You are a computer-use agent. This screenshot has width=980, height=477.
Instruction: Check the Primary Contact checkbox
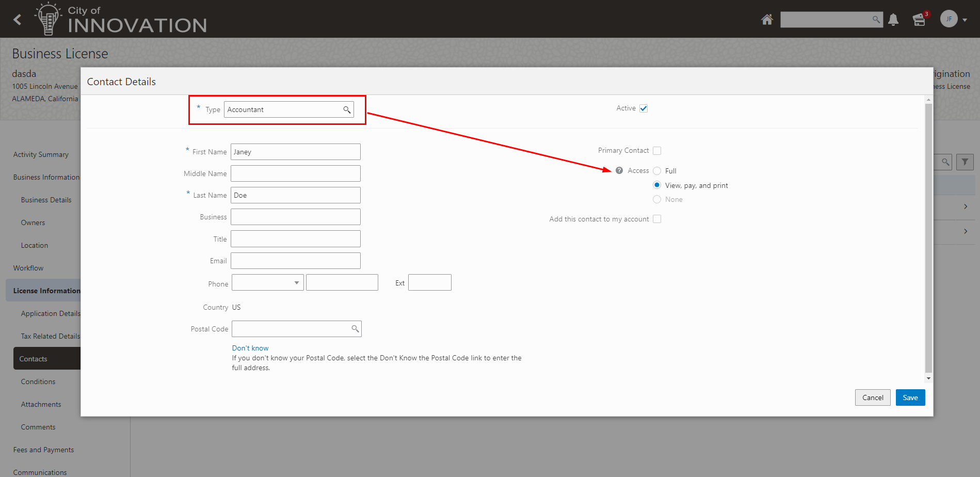click(657, 151)
